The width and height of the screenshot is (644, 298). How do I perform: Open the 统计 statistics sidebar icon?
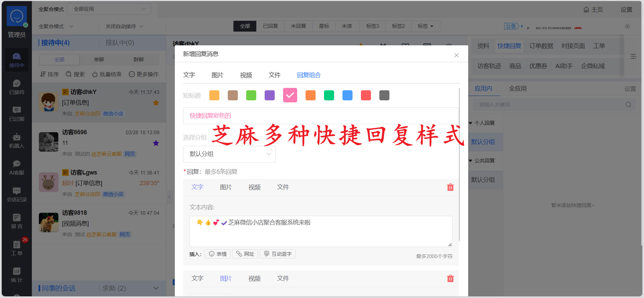click(x=17, y=275)
